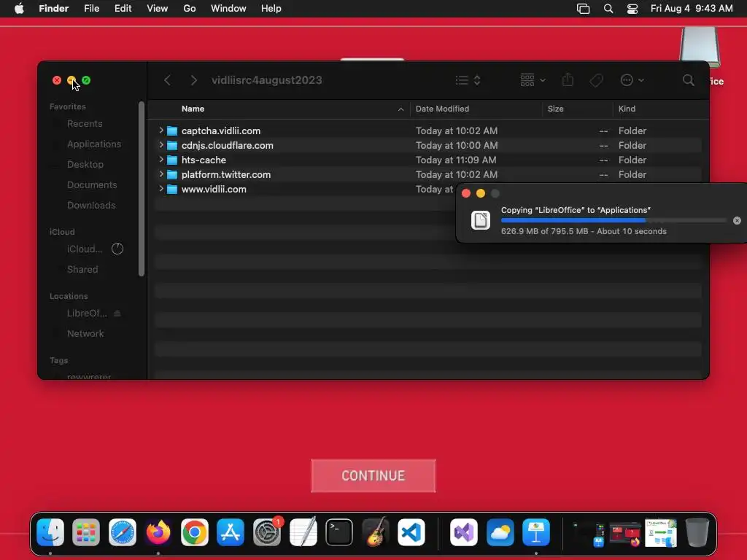The width and height of the screenshot is (747, 560).
Task: Open System Settings from the Dock
Action: [x=267, y=532]
